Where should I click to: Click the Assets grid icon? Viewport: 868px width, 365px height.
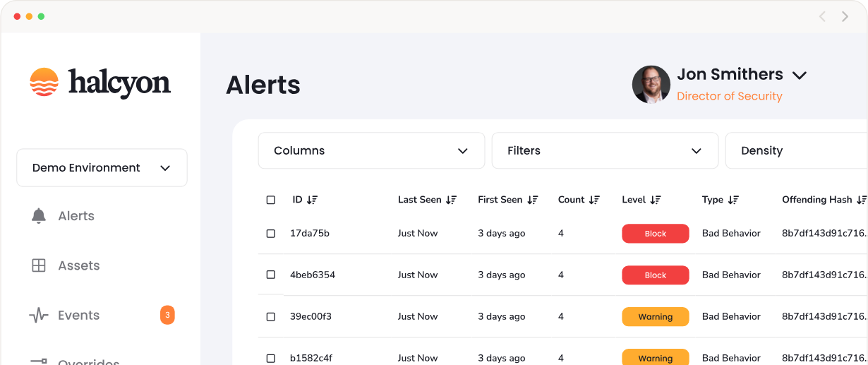39,265
